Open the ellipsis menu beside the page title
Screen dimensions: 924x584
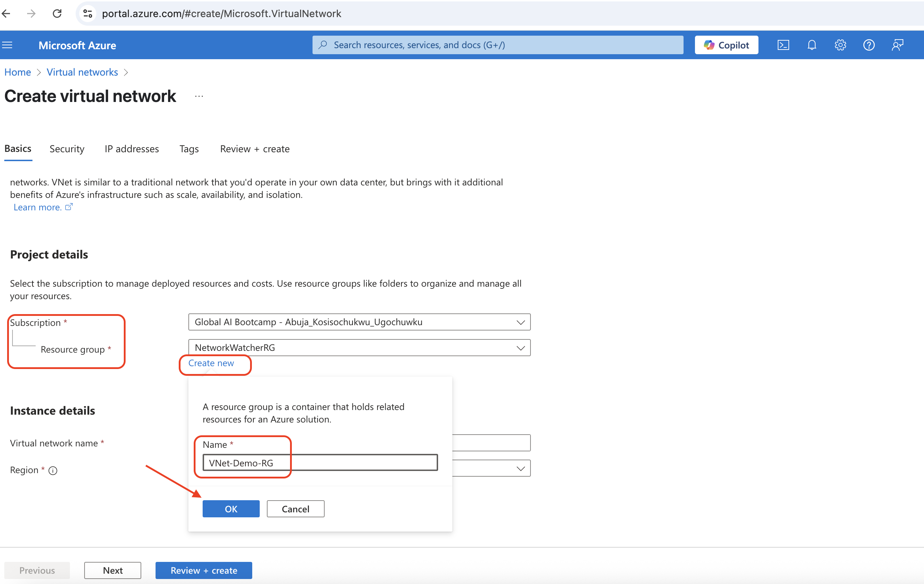pos(199,96)
